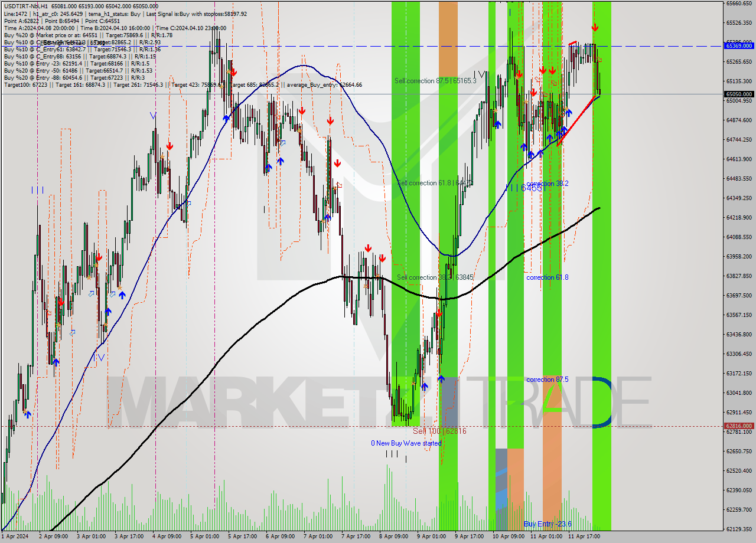This screenshot has width=756, height=543.
Task: Click the 63306.450 price axis value
Action: click(739, 354)
